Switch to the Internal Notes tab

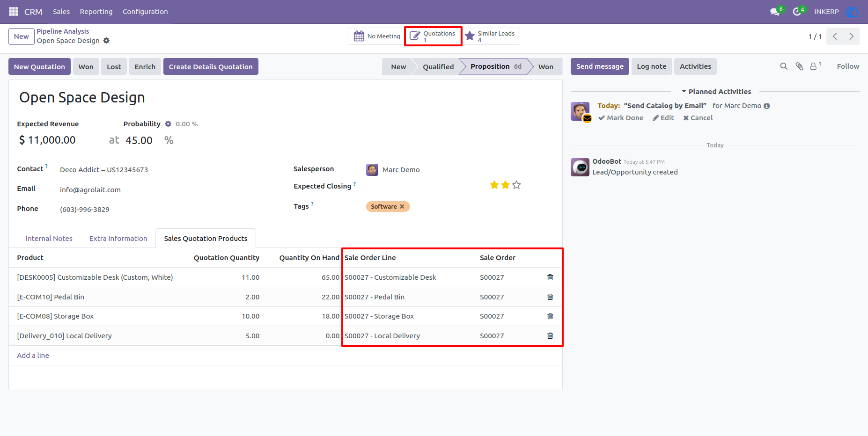point(49,239)
